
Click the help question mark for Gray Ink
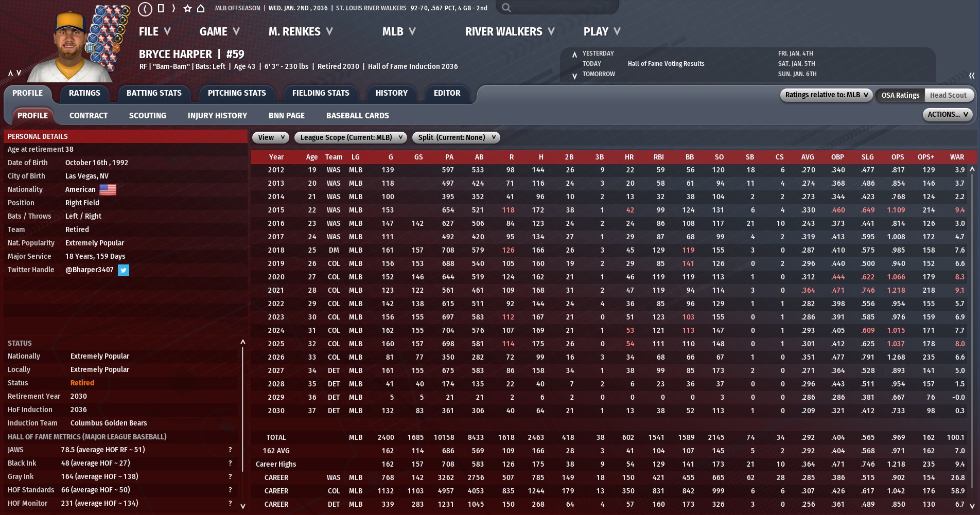[230, 477]
